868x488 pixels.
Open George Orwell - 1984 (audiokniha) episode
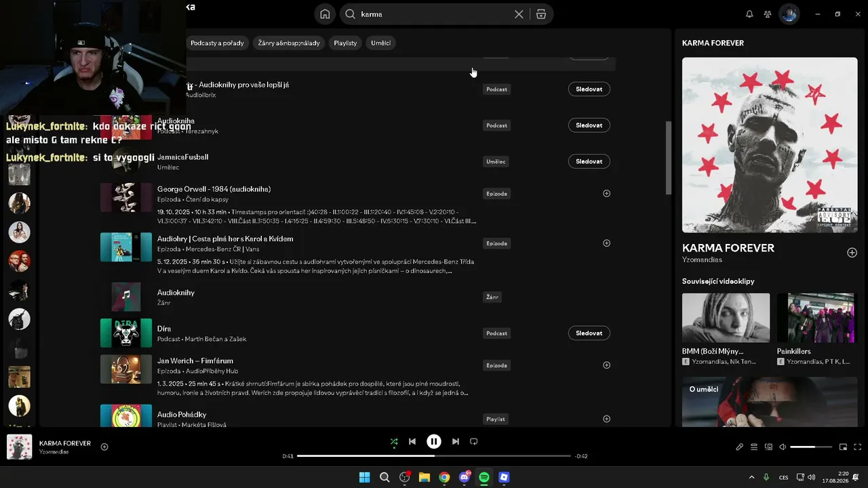pyautogui.click(x=214, y=189)
